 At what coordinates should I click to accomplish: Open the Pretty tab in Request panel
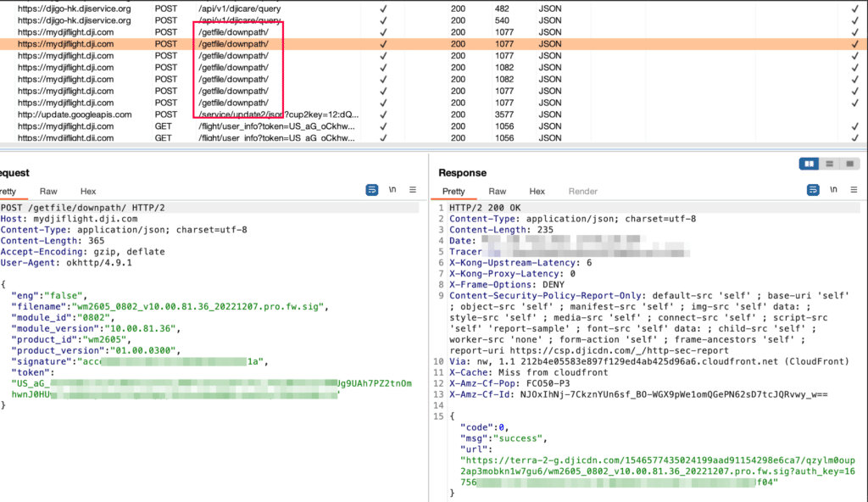coord(8,191)
